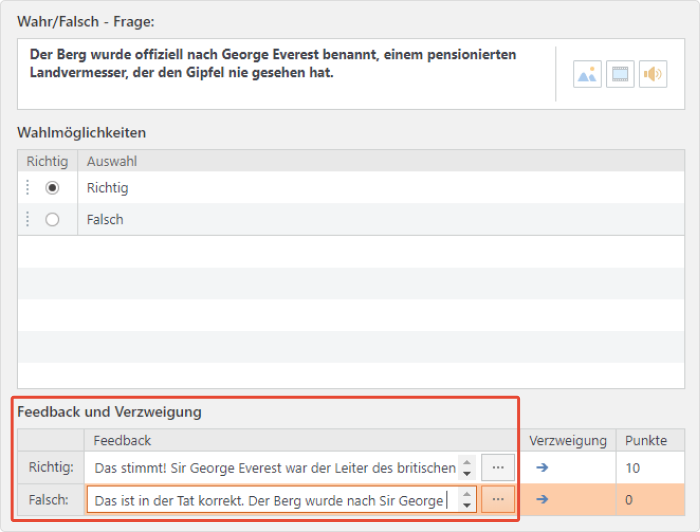Click up arrow in Richtig feedback field

click(x=467, y=462)
